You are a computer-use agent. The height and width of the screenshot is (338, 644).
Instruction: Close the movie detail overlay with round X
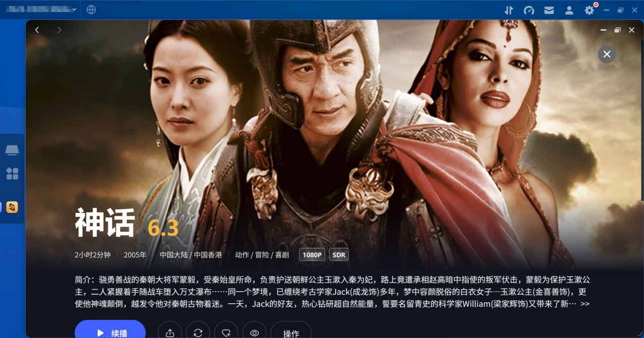pyautogui.click(x=607, y=54)
